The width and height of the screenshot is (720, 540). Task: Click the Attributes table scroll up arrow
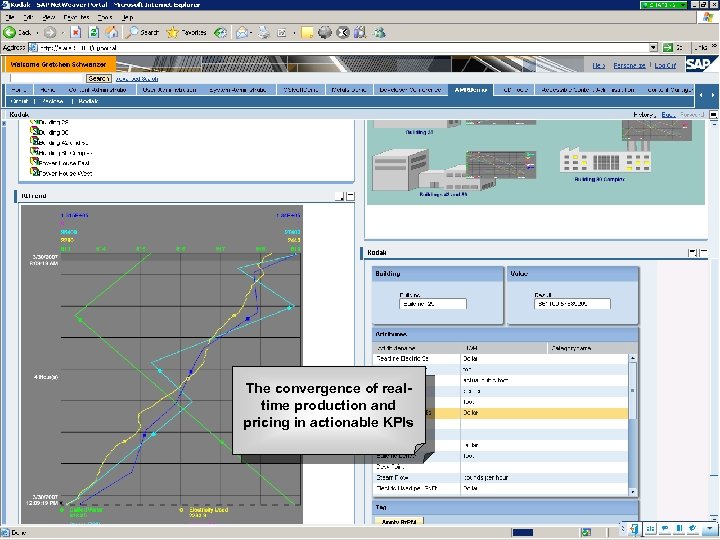click(x=633, y=358)
